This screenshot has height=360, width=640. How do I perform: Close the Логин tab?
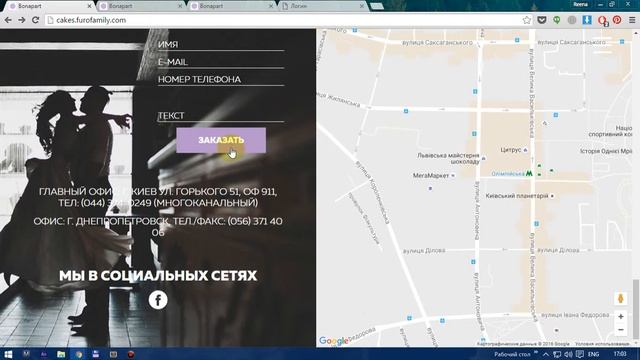362,6
